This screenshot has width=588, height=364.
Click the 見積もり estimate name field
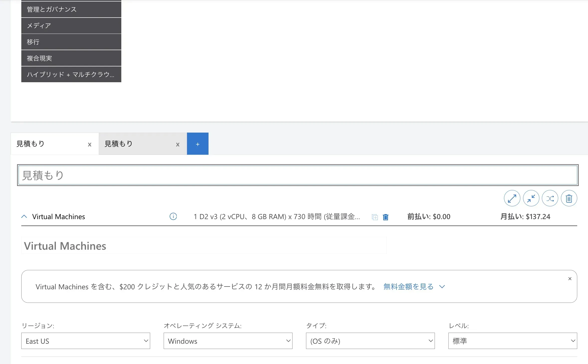[x=298, y=175]
